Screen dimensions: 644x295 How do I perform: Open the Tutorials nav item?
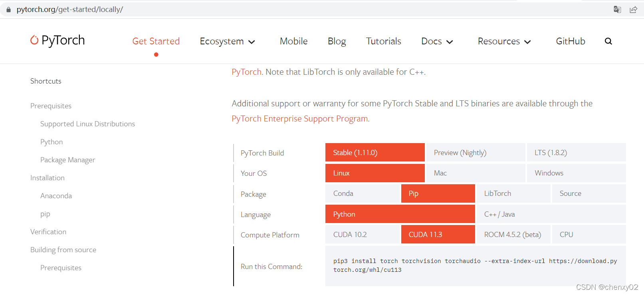click(383, 41)
